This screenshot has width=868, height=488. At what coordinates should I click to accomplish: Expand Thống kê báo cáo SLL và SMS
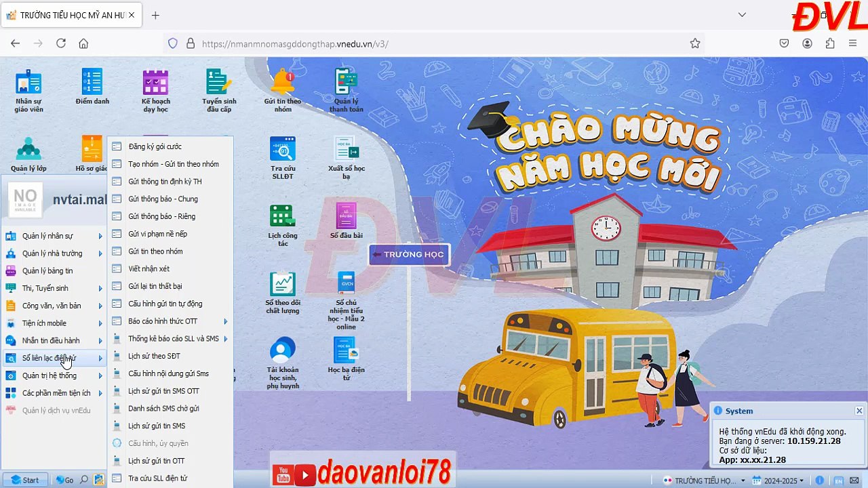click(170, 339)
